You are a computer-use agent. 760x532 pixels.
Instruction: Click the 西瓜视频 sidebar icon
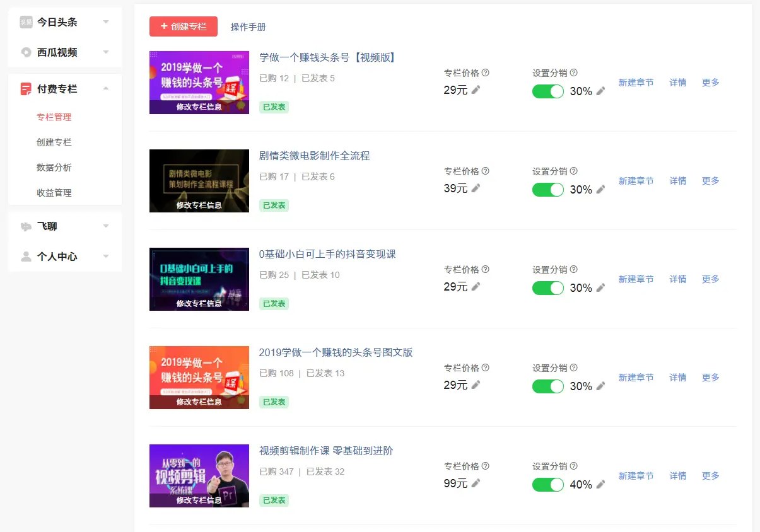pyautogui.click(x=26, y=52)
